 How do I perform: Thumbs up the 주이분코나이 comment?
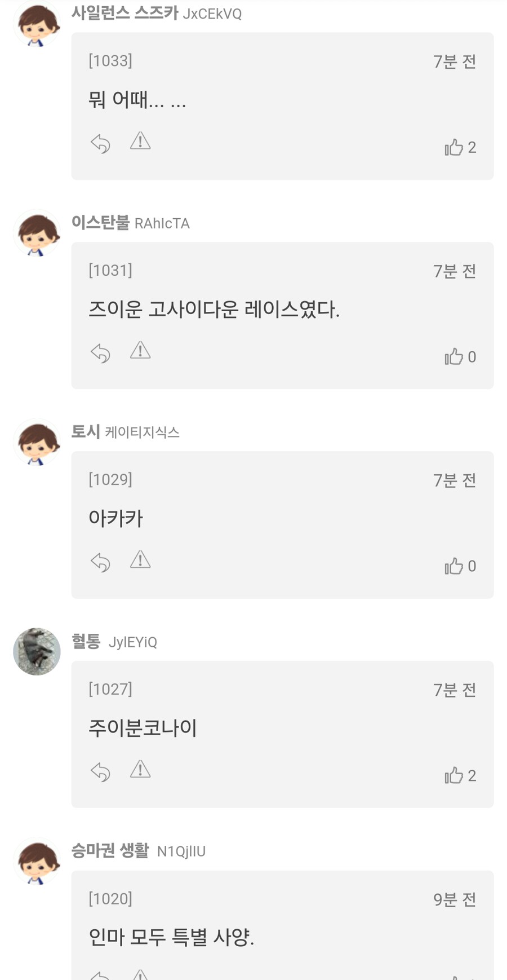(x=453, y=776)
